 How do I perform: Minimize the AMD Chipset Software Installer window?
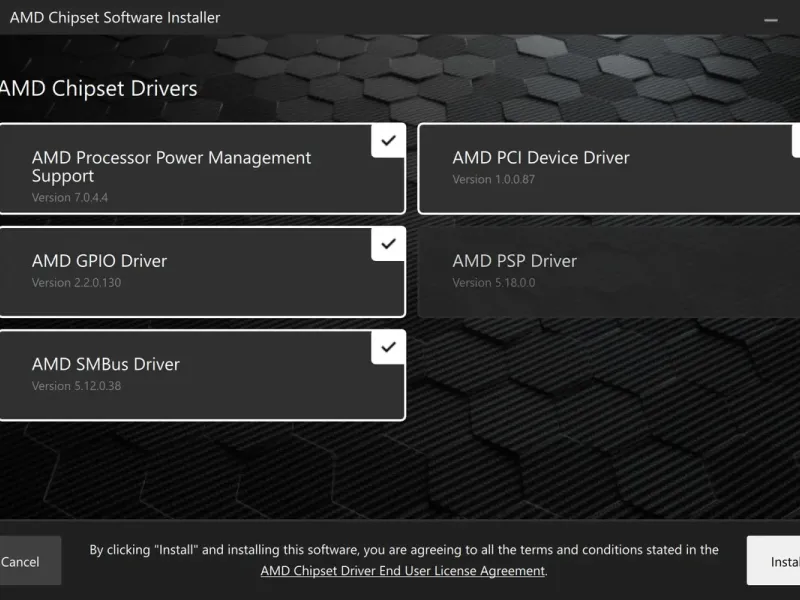click(x=770, y=20)
